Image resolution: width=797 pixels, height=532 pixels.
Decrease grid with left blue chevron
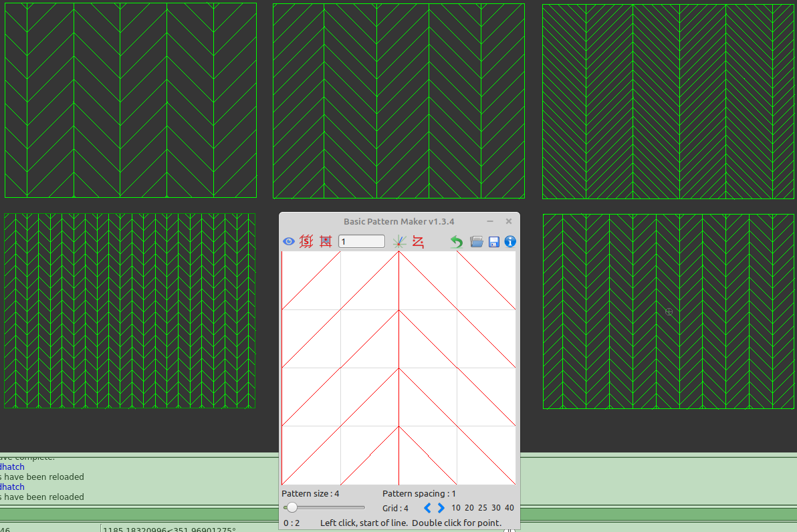click(428, 508)
